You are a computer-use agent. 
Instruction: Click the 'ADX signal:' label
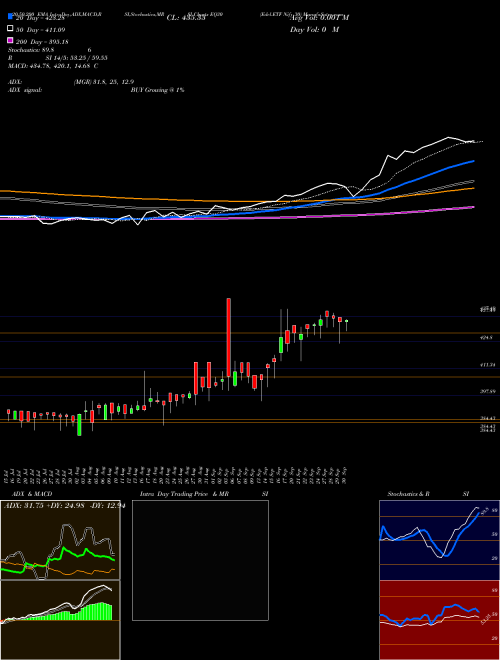point(25,90)
